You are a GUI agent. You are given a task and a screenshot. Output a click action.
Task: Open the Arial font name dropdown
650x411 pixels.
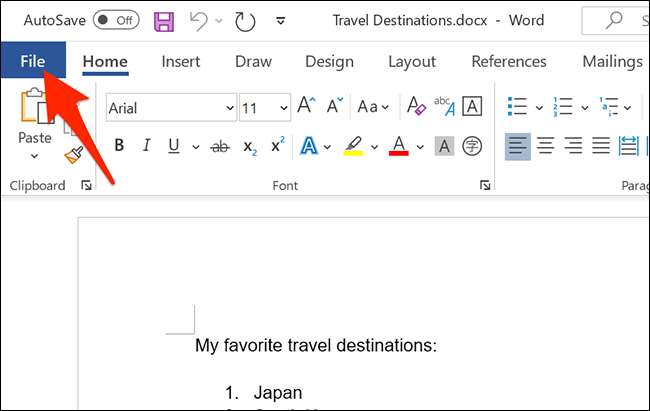[x=228, y=108]
